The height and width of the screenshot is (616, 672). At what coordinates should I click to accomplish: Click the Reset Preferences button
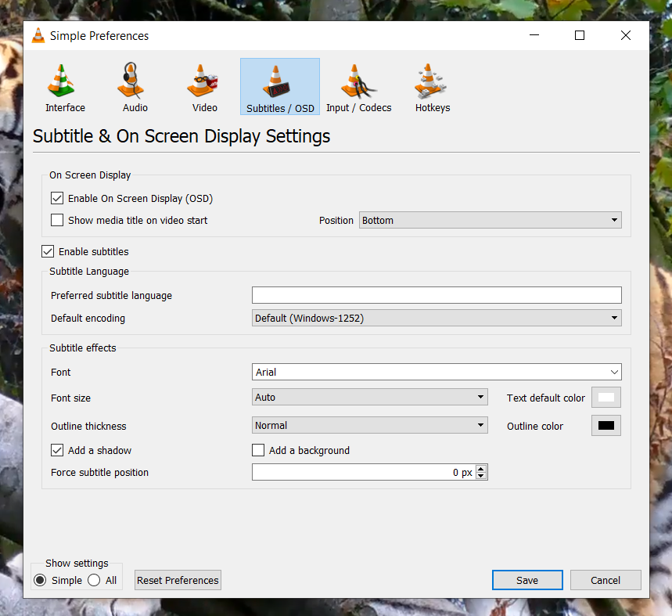click(x=178, y=580)
